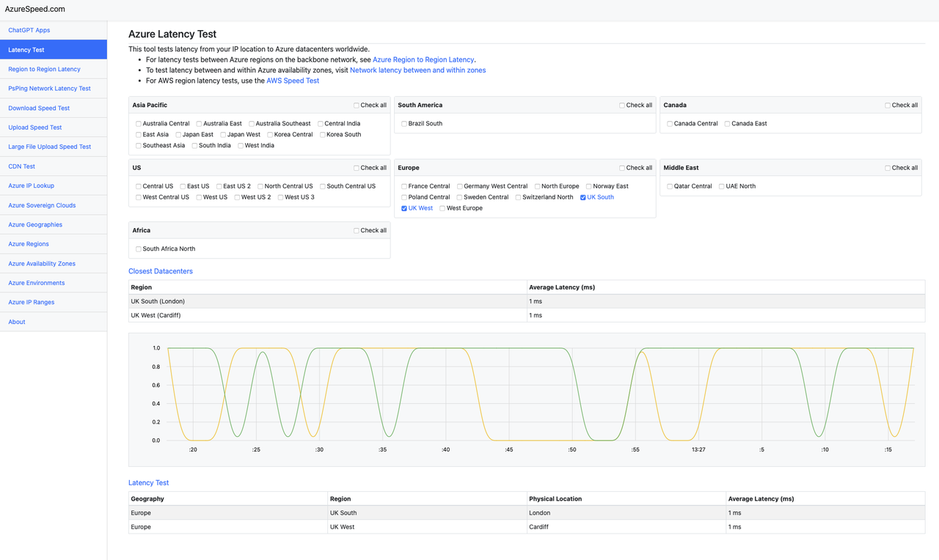Follow the Azure Region to Region Latency link
The image size is (939, 560).
[423, 59]
